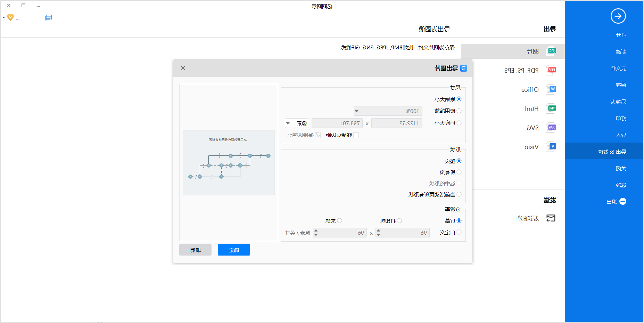Screen dimensions: 644x323
Task: Click the 发送邮件 label
Action: pos(527,218)
